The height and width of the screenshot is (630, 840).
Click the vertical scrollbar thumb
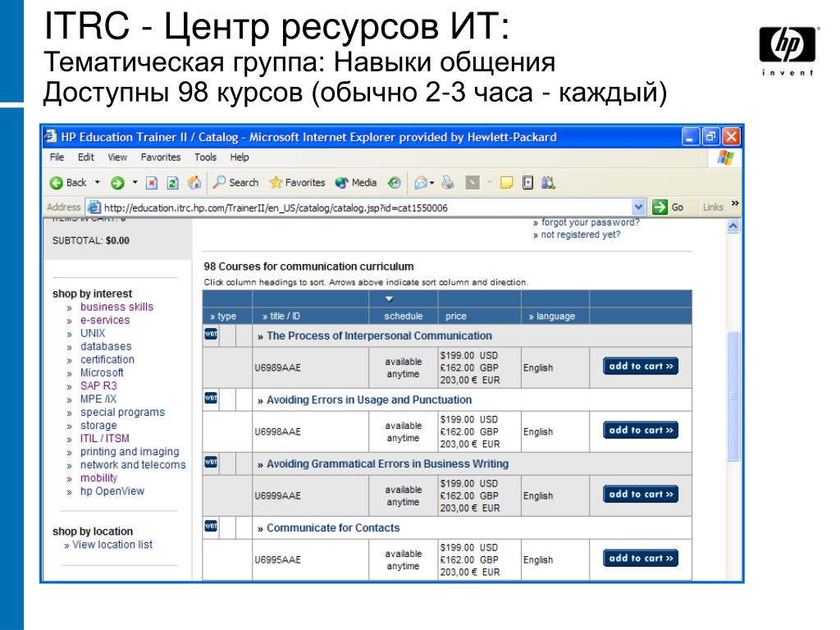[733, 396]
